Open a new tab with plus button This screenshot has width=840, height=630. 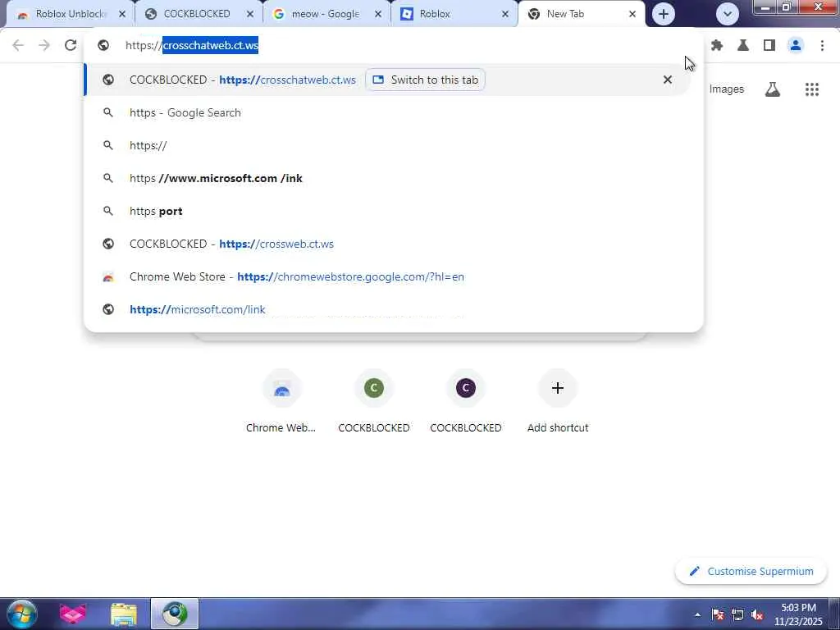pyautogui.click(x=663, y=14)
